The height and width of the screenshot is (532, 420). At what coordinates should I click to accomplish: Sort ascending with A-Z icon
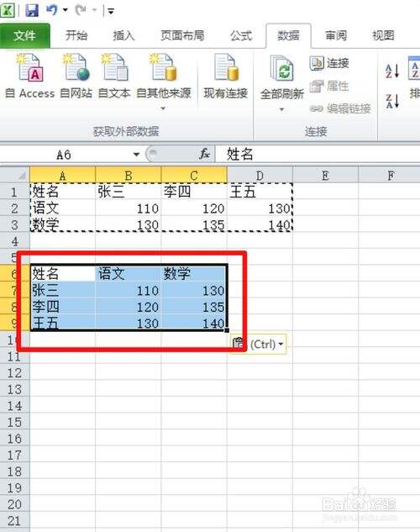tap(392, 71)
